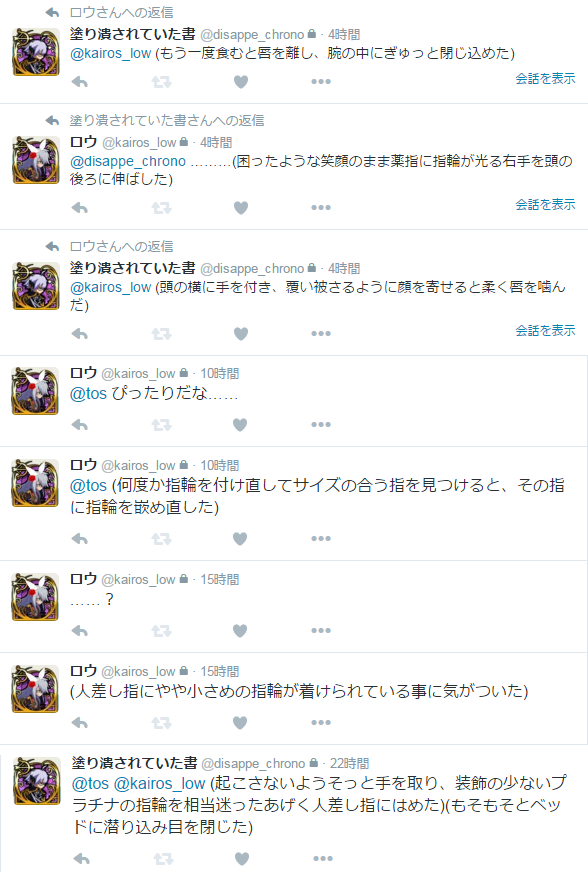Open @tos mention in ぴったりだな tweet
This screenshot has height=880, width=588.
88,393
